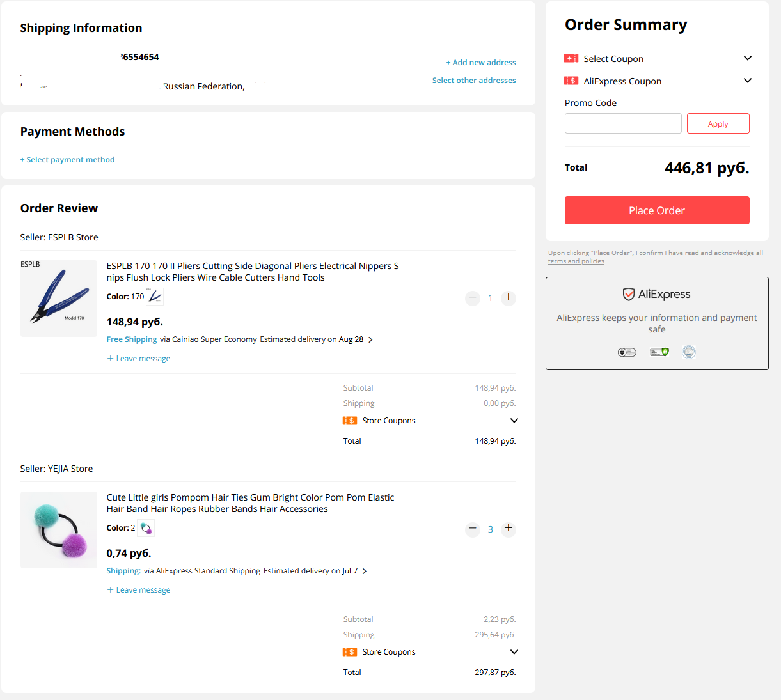This screenshot has width=781, height=700.
Task: Increase pliers quantity with plus icon
Action: (509, 297)
